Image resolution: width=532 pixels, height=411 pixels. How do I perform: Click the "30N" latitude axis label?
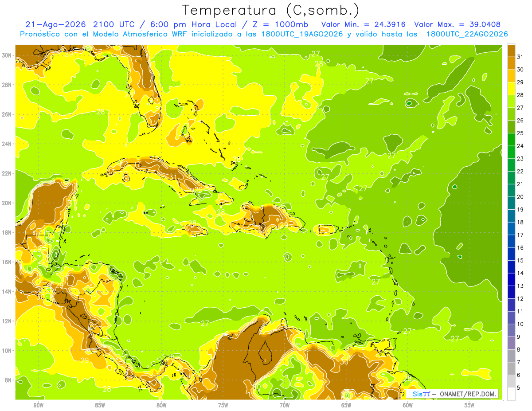coord(8,55)
